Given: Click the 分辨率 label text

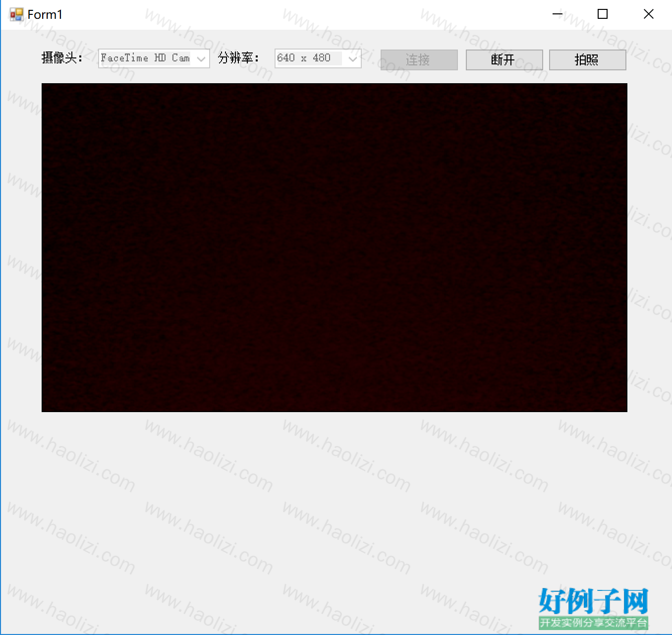Looking at the screenshot, I should pyautogui.click(x=238, y=58).
